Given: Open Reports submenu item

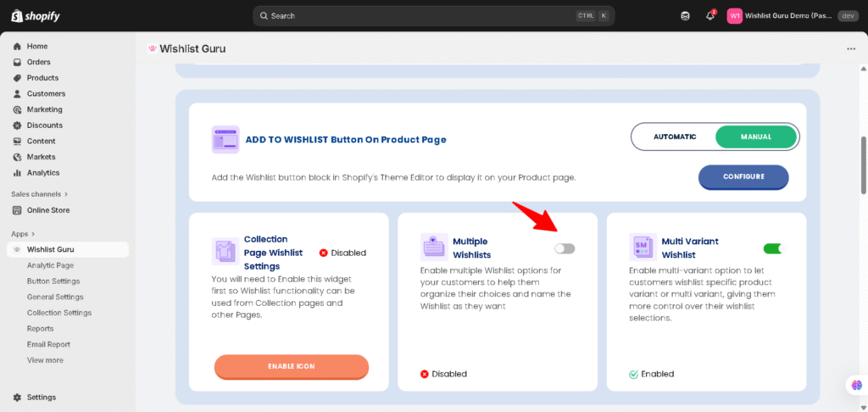Looking at the screenshot, I should click(x=40, y=328).
